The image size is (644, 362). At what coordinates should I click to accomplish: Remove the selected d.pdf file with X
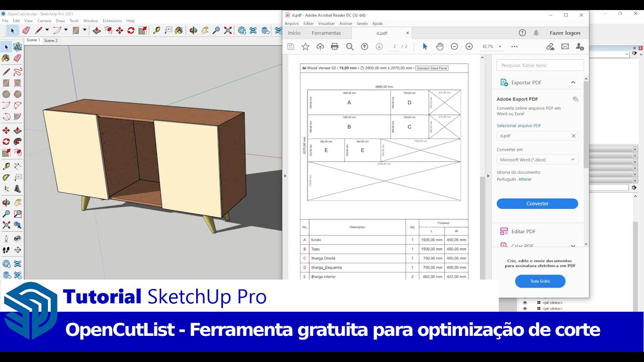click(573, 136)
